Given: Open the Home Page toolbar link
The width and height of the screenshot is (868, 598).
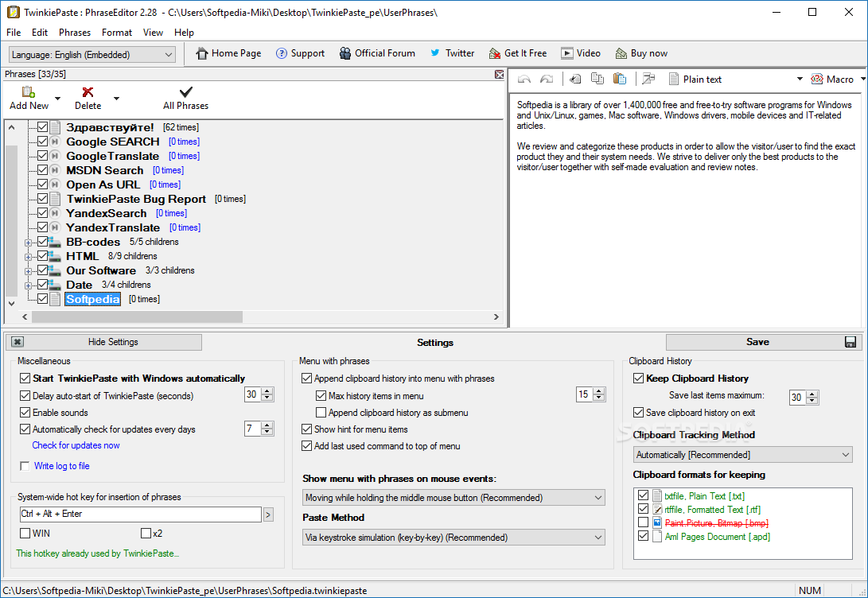Looking at the screenshot, I should pos(228,53).
